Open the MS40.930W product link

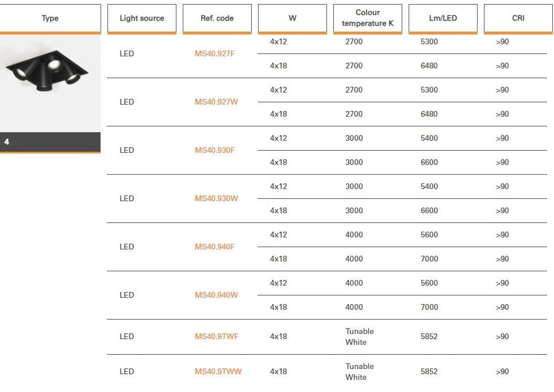(x=216, y=199)
